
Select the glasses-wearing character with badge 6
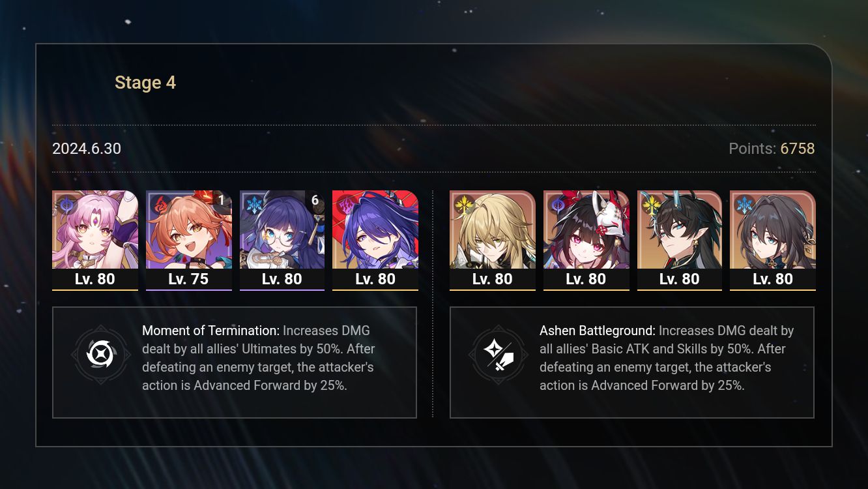tap(282, 230)
